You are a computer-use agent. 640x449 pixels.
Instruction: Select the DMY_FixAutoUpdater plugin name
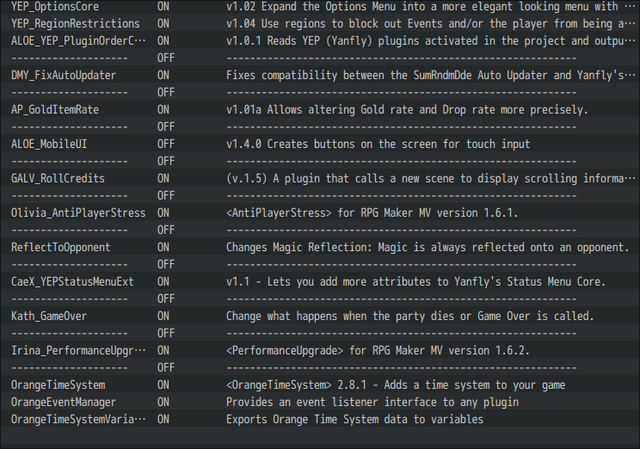click(63, 75)
